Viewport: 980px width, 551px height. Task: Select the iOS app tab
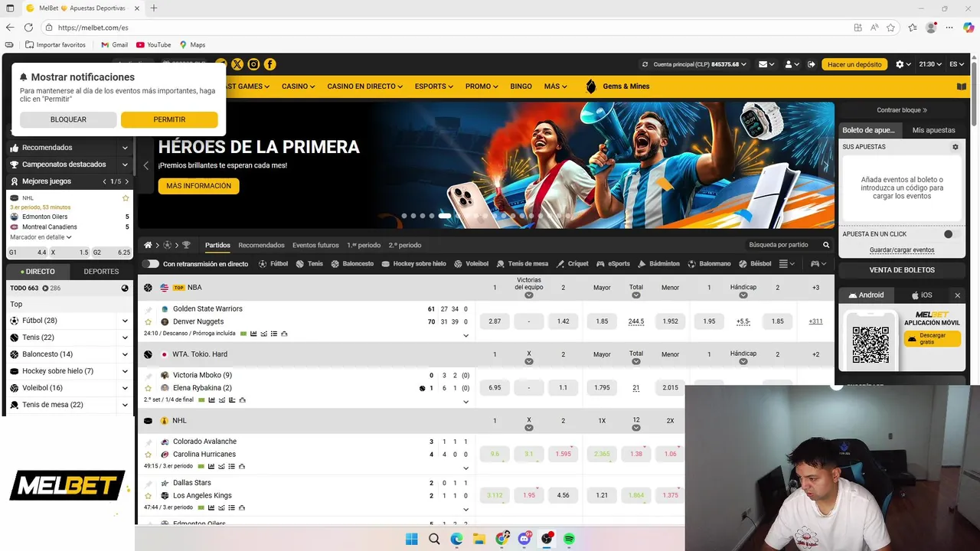coord(922,295)
